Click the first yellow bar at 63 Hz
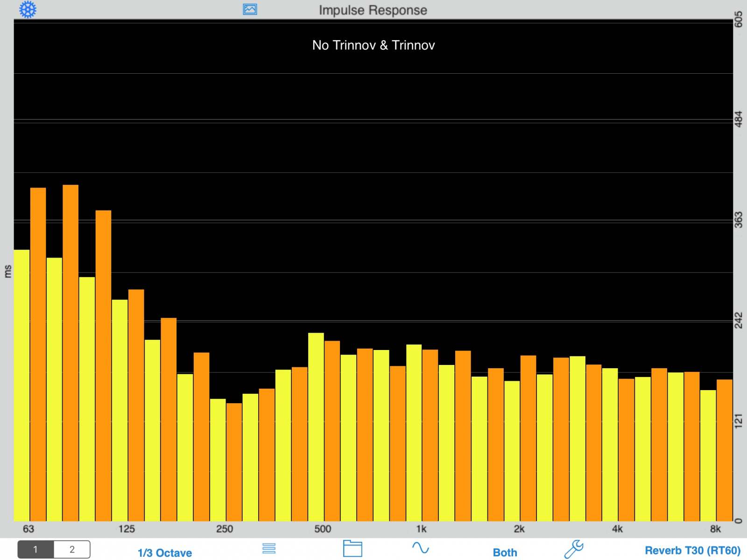Viewport: 747px width, 560px height. pos(21,383)
